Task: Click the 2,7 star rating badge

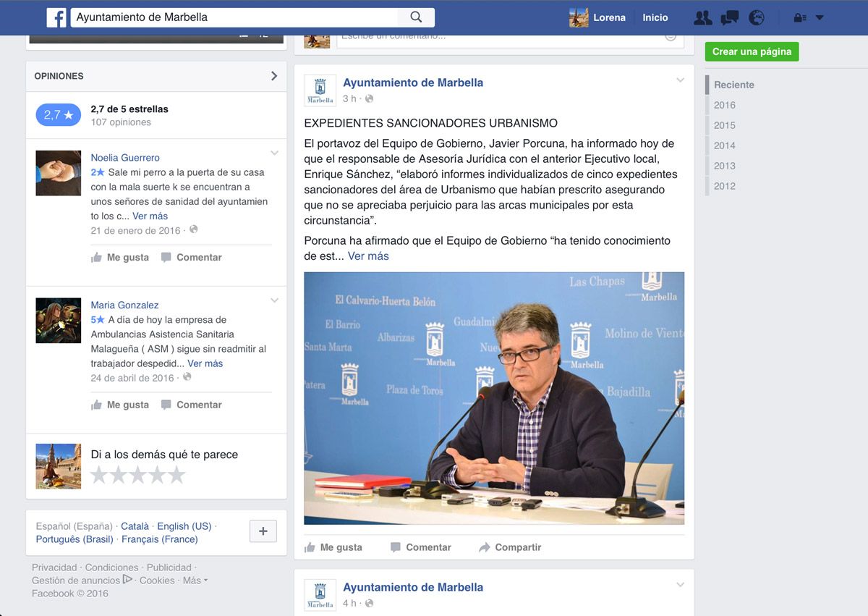Action: click(59, 114)
